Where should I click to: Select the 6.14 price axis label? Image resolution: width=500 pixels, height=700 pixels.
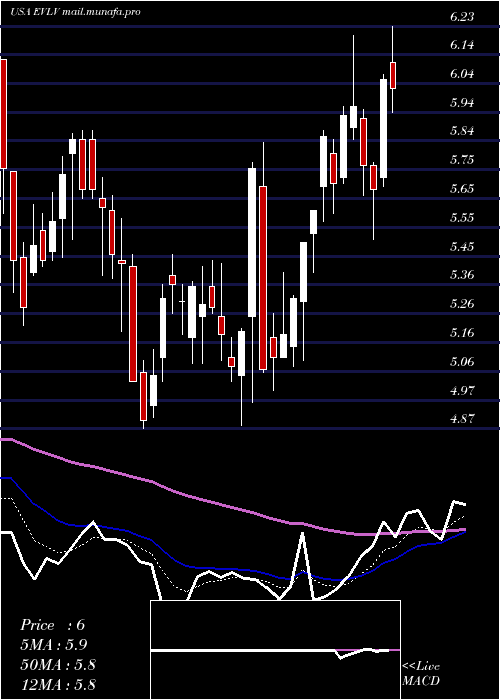(462, 45)
